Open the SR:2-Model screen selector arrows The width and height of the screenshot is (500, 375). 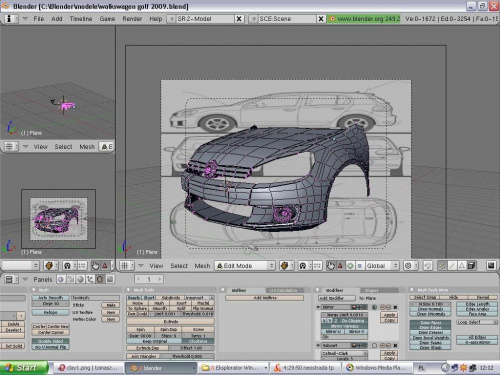[172, 19]
